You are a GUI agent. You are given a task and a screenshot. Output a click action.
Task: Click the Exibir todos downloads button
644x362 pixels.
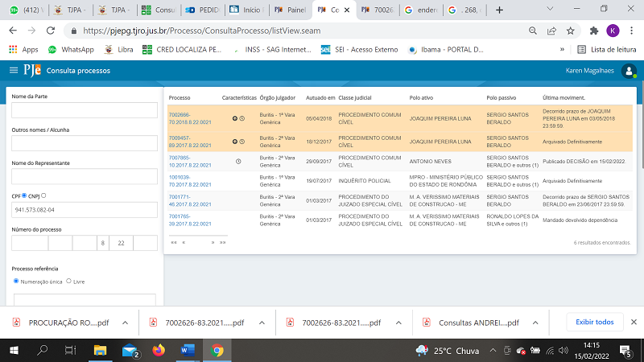tap(594, 322)
